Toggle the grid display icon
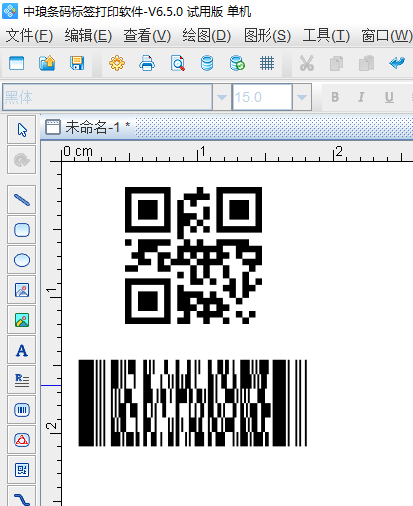413x506 pixels. 267,63
